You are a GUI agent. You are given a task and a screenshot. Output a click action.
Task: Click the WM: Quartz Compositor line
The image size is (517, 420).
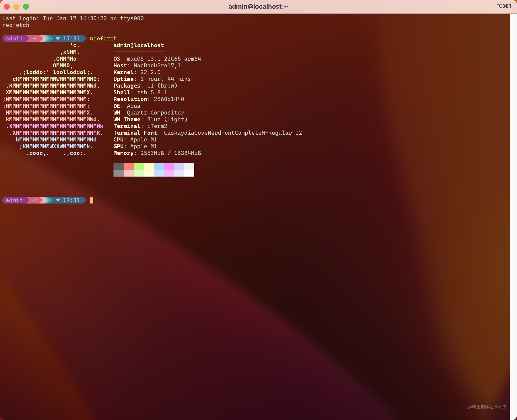click(149, 113)
